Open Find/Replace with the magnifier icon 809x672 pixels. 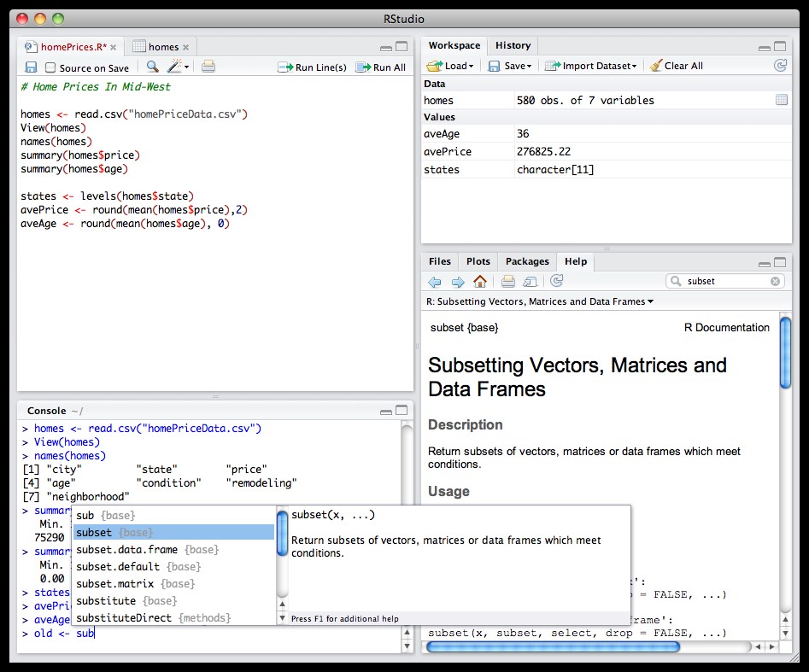152,67
